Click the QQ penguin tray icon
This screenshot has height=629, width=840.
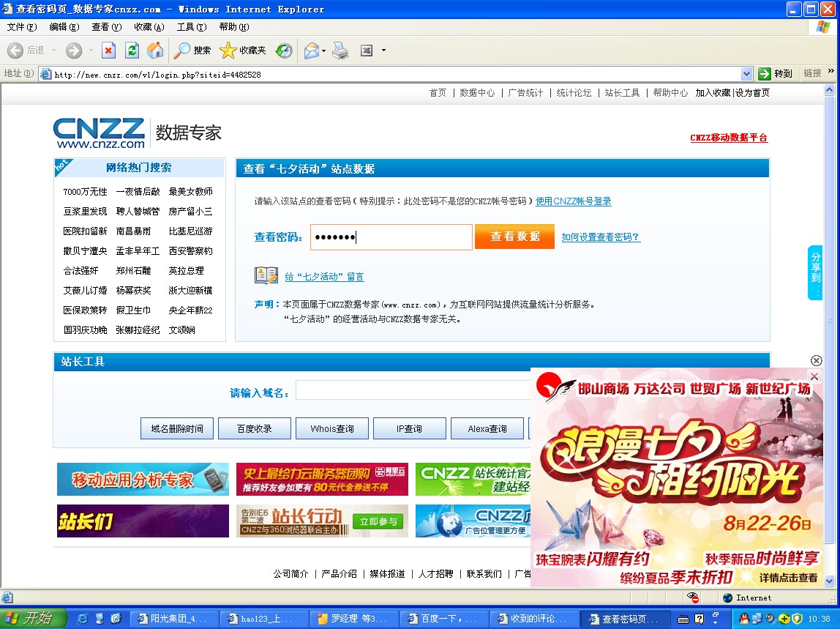(x=743, y=619)
